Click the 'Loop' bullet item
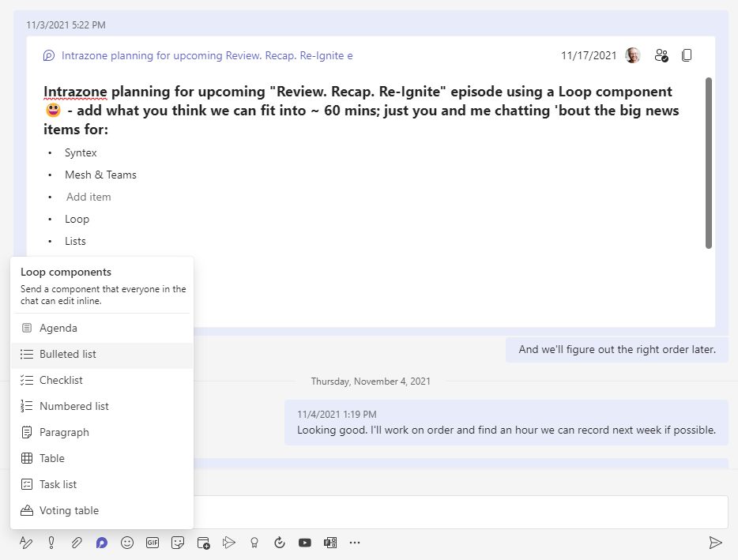This screenshot has height=560, width=738. tap(77, 220)
